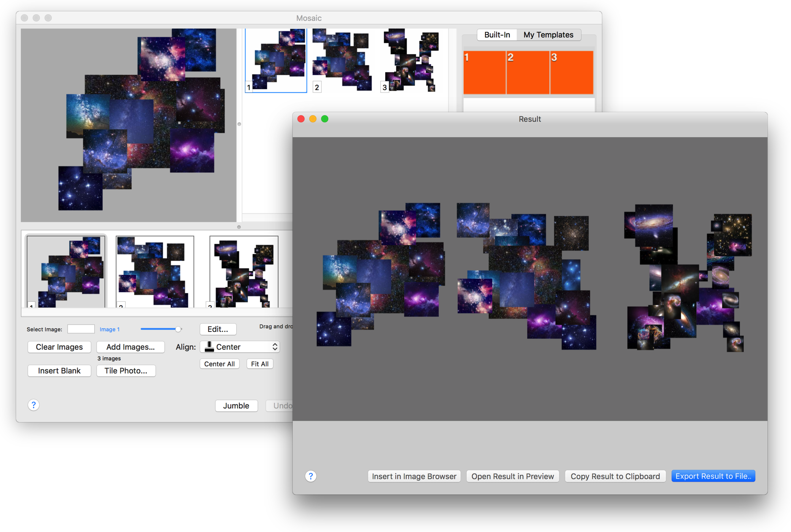
Task: Click Clear Images button
Action: [59, 347]
